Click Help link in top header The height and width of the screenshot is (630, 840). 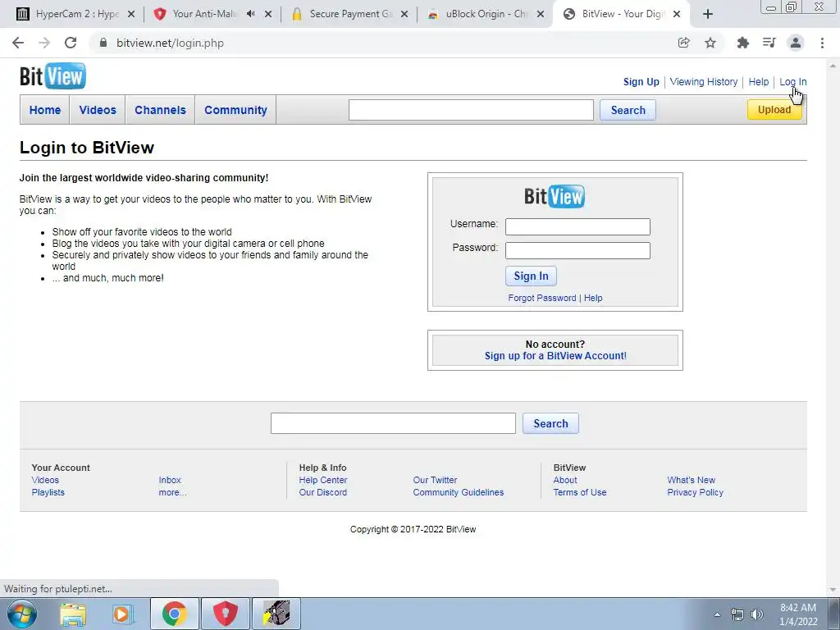[x=759, y=82]
